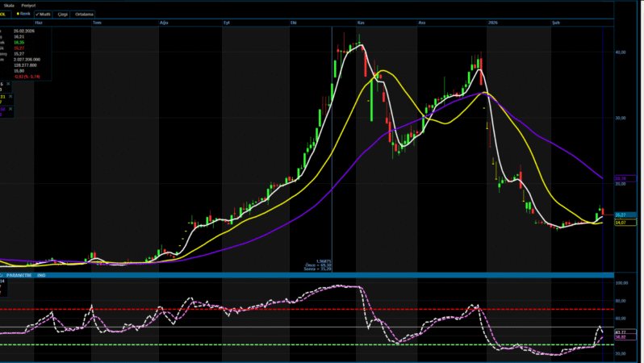Open the Skala menu

pyautogui.click(x=9, y=5)
